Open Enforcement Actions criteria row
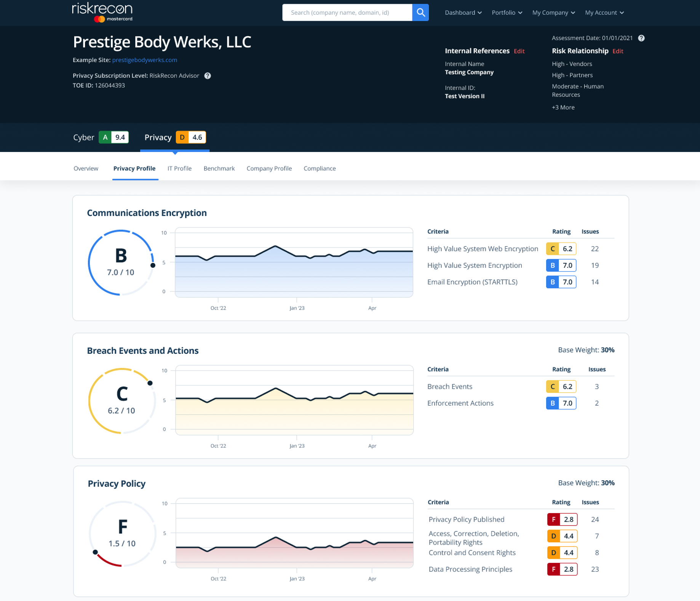700x601 pixels. point(460,403)
